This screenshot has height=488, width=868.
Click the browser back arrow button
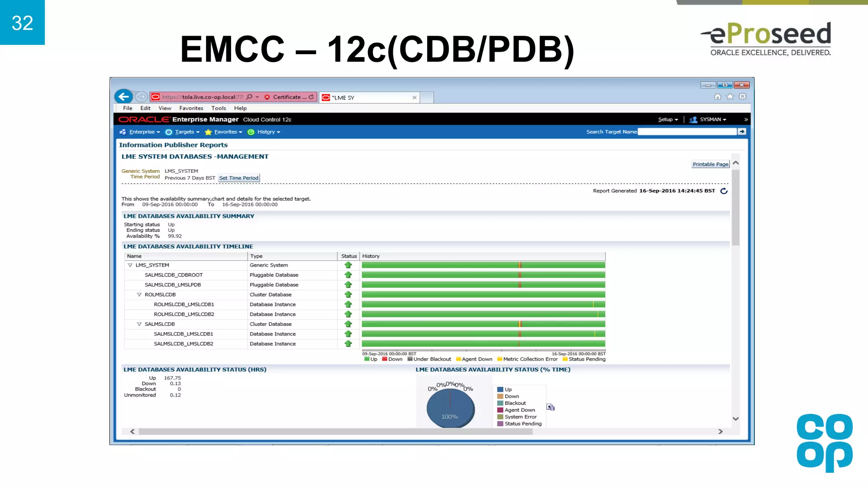coord(123,97)
